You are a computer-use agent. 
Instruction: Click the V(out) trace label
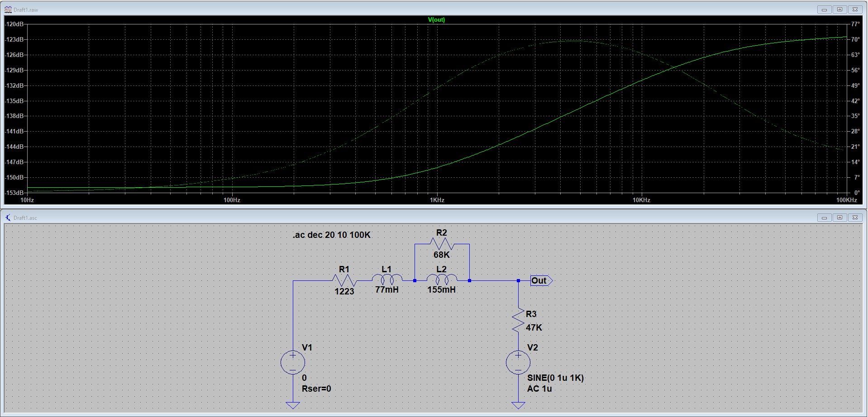pyautogui.click(x=436, y=20)
